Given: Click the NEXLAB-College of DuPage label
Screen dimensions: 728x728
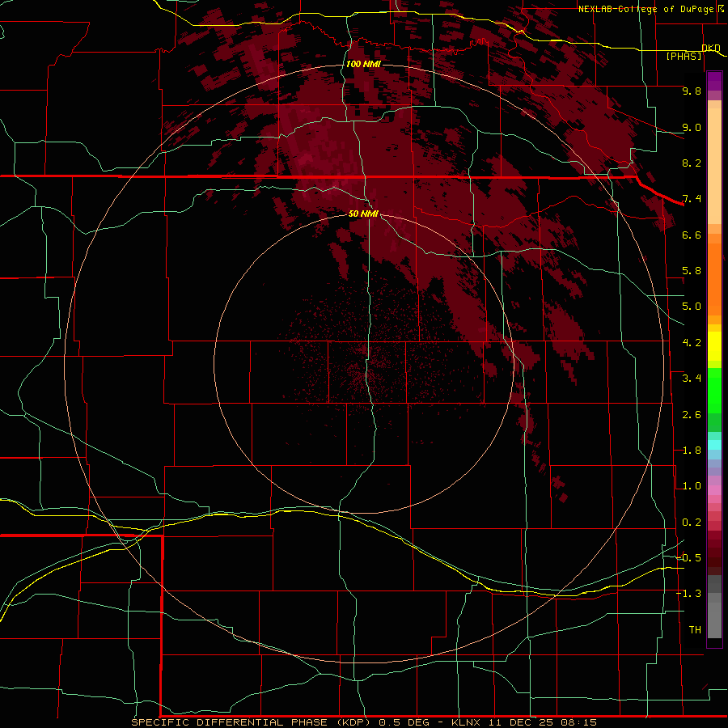Looking at the screenshot, I should 646,9.
